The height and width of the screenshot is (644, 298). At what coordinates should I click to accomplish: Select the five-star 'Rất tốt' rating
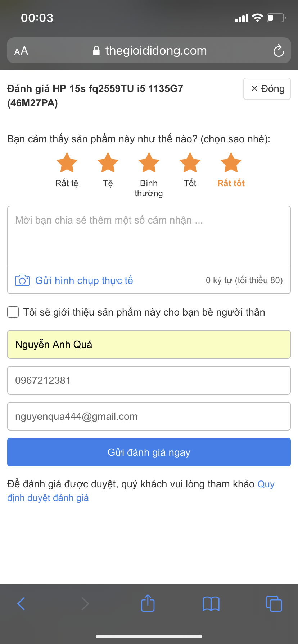[x=231, y=163]
